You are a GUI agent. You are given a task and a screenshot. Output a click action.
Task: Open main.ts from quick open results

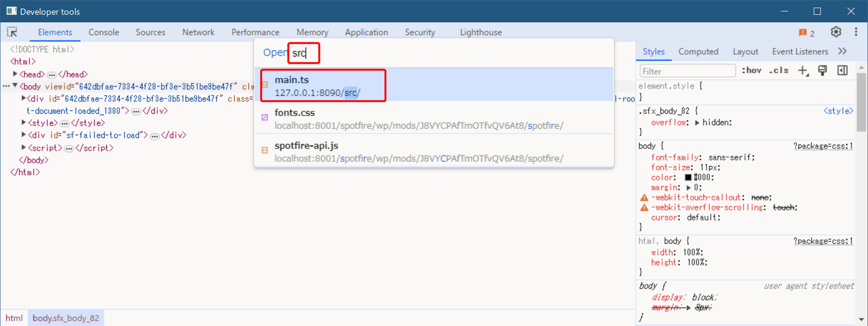(x=434, y=85)
